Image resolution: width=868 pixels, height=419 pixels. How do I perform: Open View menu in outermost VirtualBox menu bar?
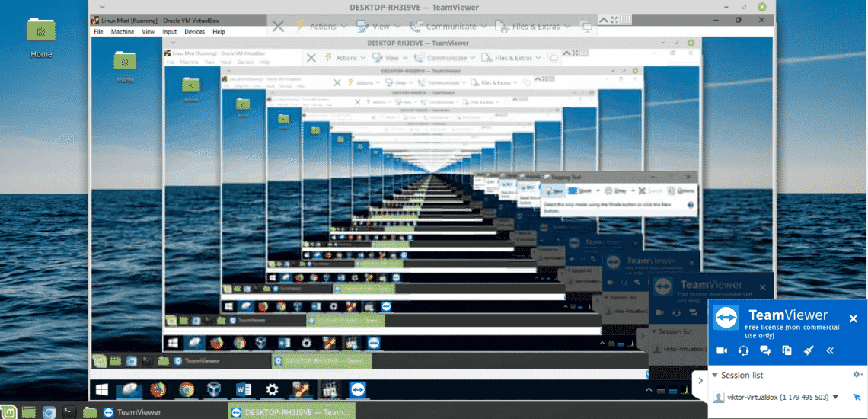[148, 31]
